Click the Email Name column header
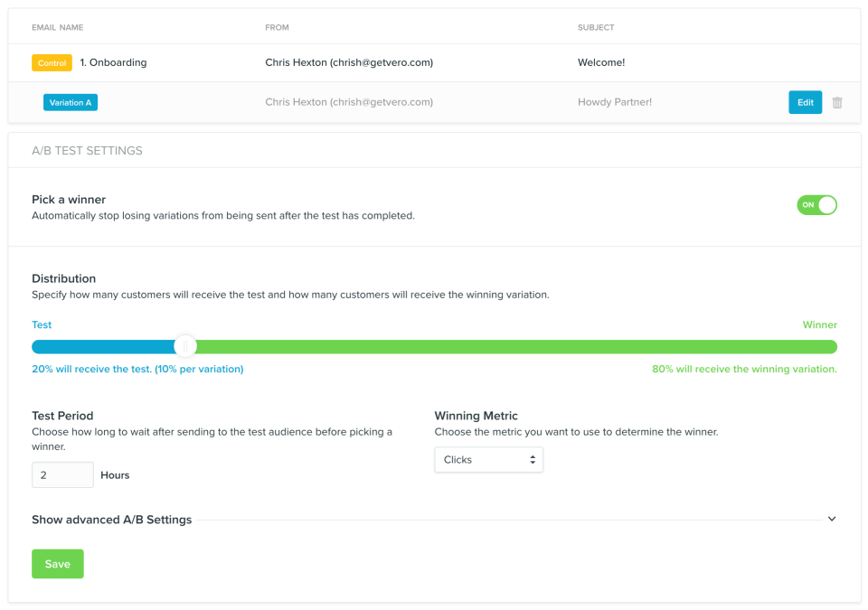This screenshot has width=868, height=610. (x=57, y=28)
